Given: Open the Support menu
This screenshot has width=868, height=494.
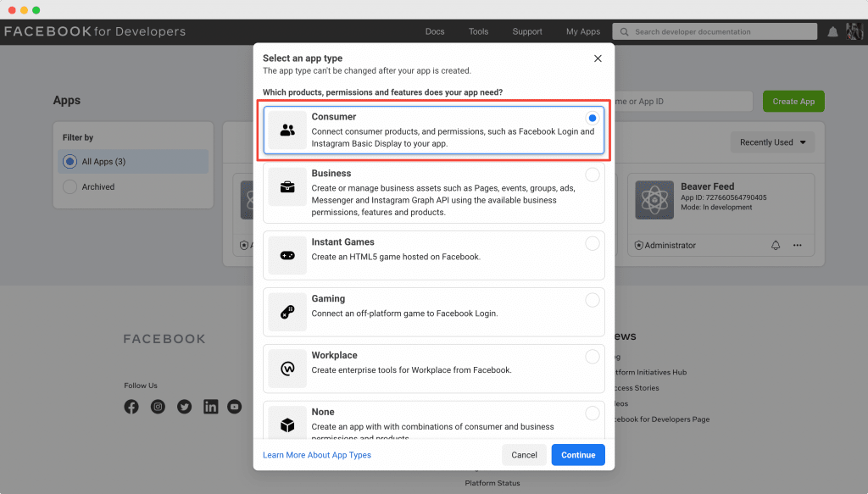Looking at the screenshot, I should point(527,31).
